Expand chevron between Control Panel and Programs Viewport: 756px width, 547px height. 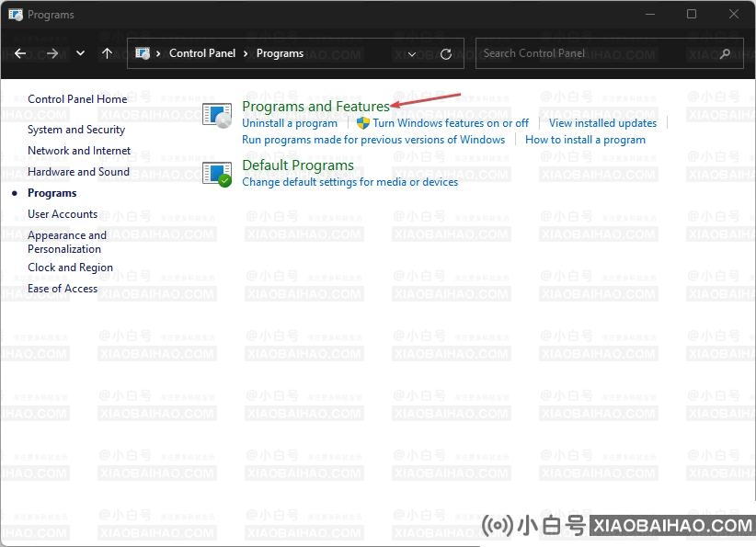246,53
